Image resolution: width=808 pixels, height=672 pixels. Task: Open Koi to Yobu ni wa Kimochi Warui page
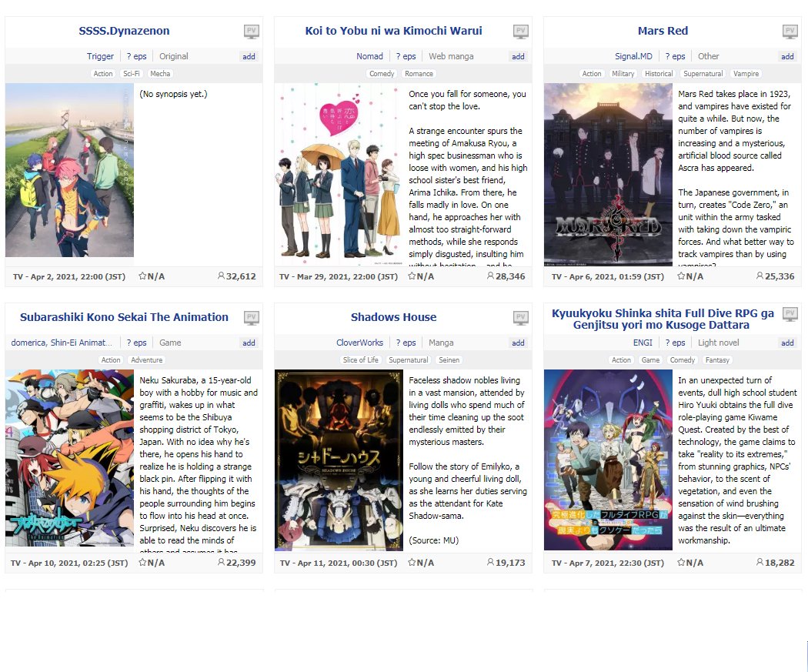click(394, 31)
